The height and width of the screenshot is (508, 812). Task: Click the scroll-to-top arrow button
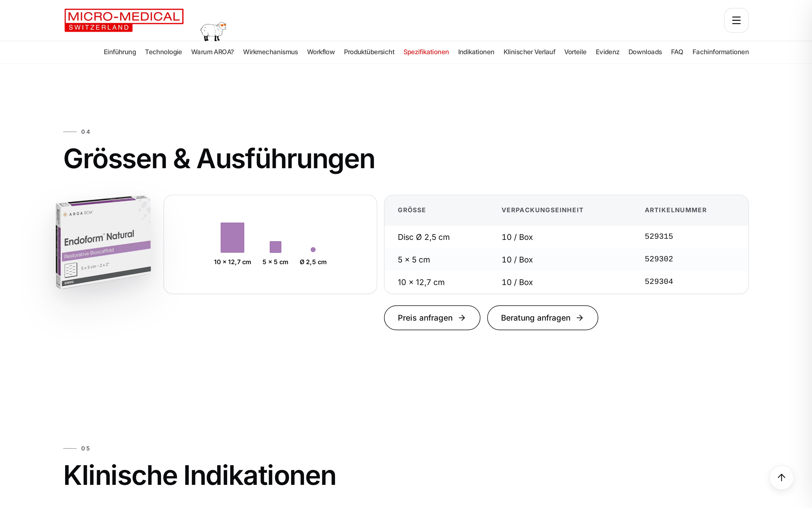coord(781,478)
